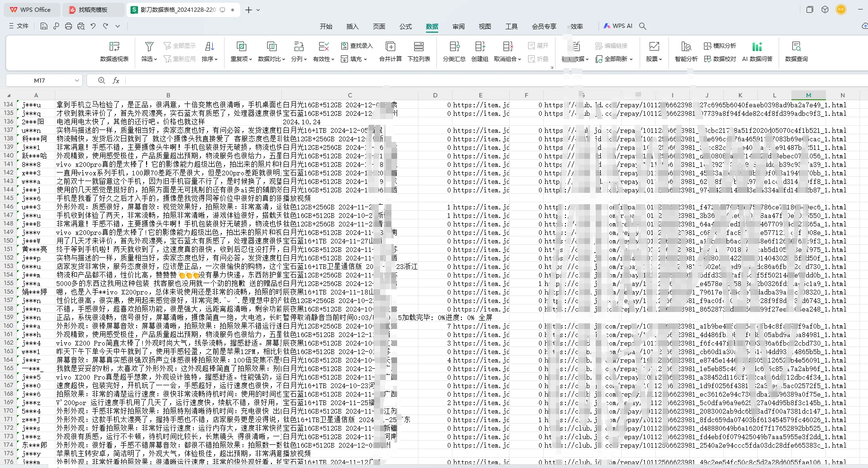Click the WPS AI button
The height and width of the screenshot is (468, 868).
(x=618, y=26)
